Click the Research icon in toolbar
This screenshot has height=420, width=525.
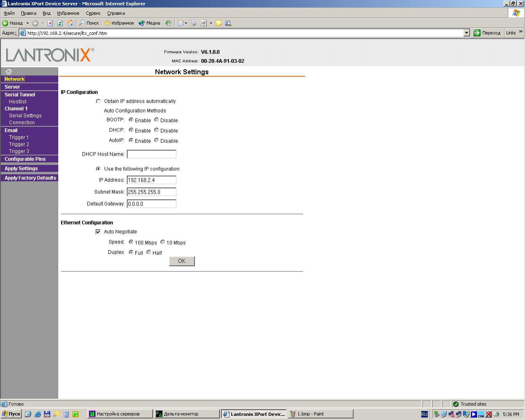coord(228,23)
